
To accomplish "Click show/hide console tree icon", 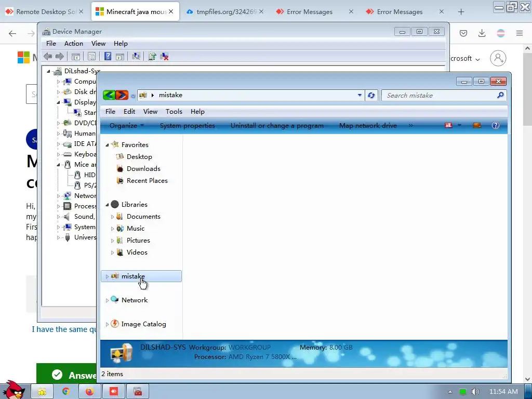I will [76, 56].
